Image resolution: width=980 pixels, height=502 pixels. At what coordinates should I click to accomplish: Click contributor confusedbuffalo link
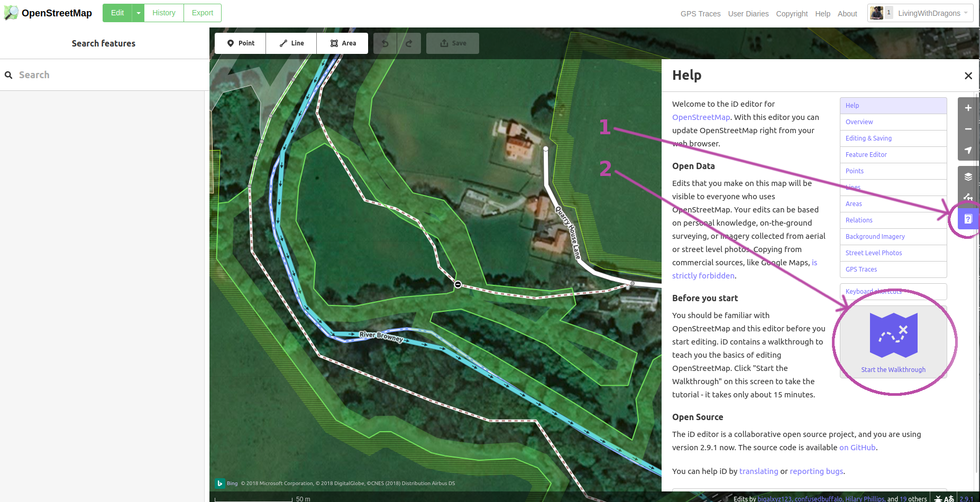click(x=819, y=499)
